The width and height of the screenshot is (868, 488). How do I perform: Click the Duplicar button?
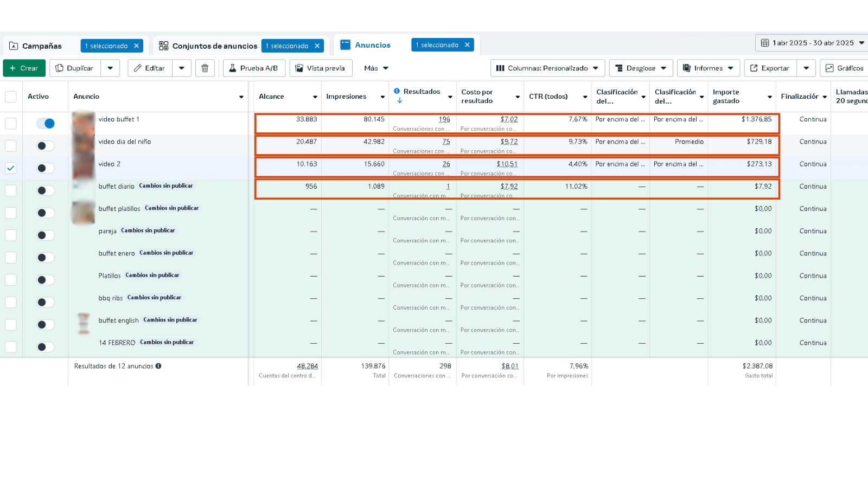(x=75, y=68)
